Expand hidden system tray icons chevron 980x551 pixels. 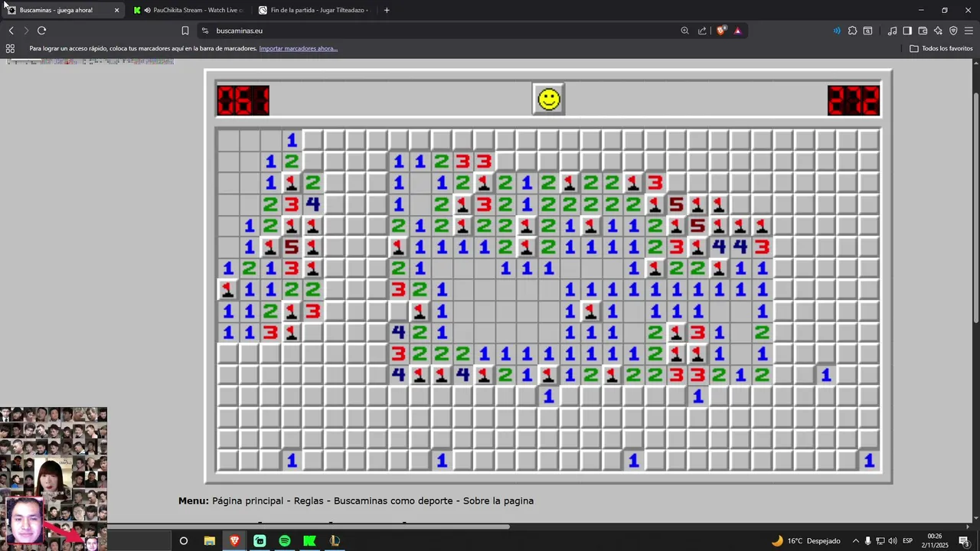click(x=855, y=541)
